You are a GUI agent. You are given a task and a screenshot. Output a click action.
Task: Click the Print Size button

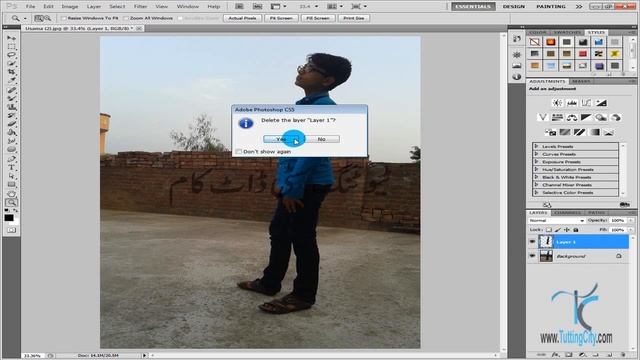pyautogui.click(x=354, y=18)
